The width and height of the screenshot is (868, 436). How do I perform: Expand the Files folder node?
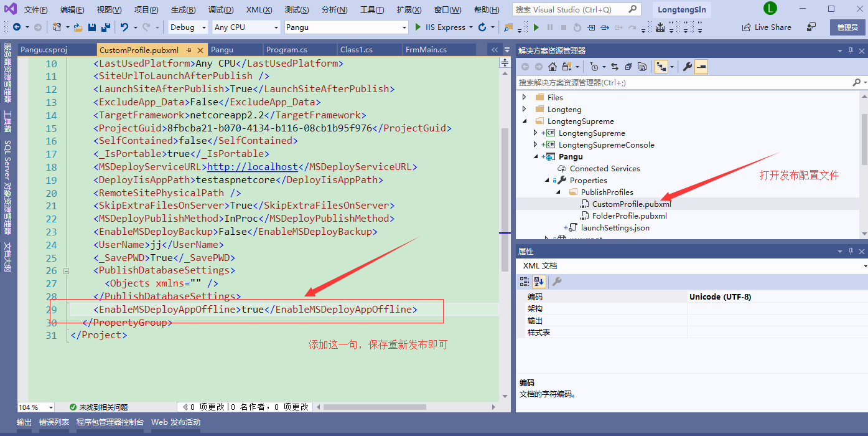point(524,97)
